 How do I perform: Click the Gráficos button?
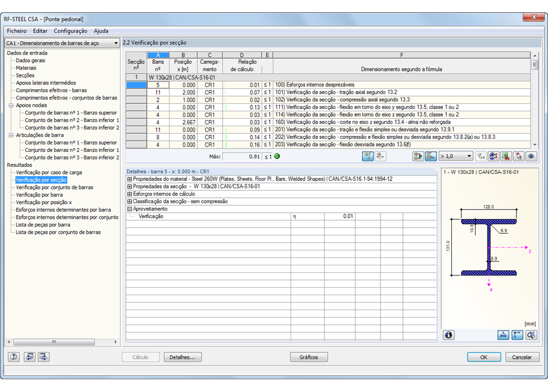(x=309, y=357)
